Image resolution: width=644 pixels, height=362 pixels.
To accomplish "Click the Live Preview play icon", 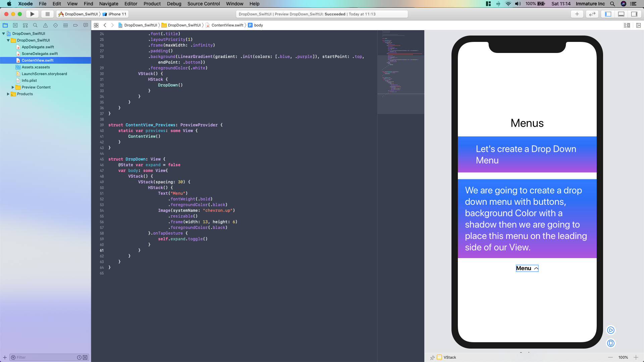I will tap(611, 330).
